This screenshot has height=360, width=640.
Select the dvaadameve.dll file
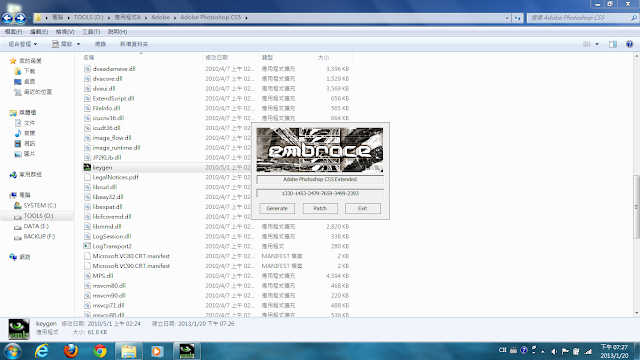[x=114, y=69]
